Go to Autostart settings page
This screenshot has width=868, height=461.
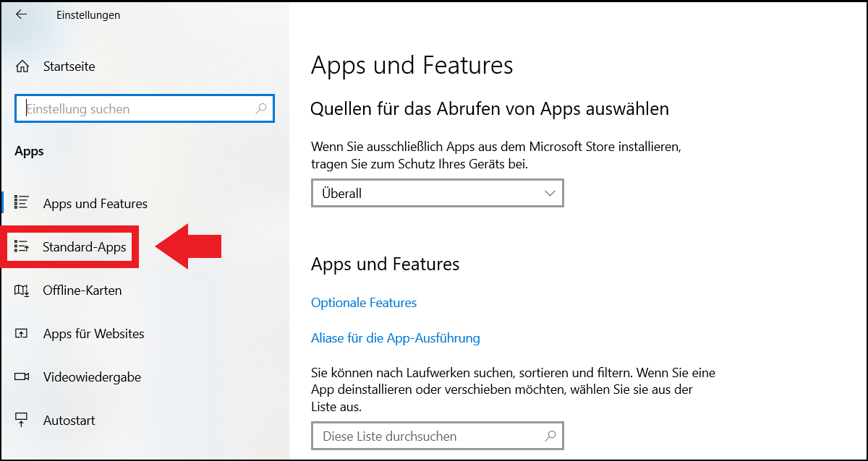click(x=69, y=421)
